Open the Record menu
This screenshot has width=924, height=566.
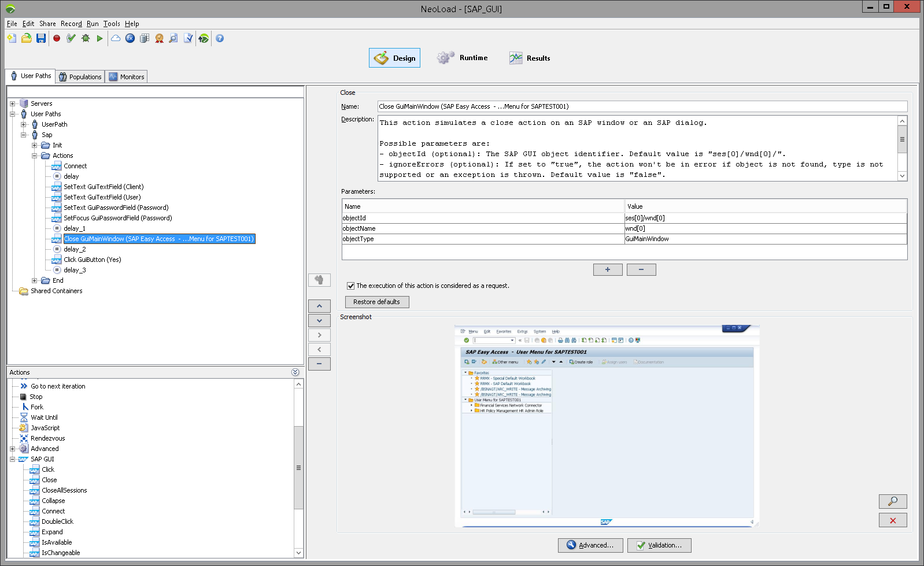(71, 24)
